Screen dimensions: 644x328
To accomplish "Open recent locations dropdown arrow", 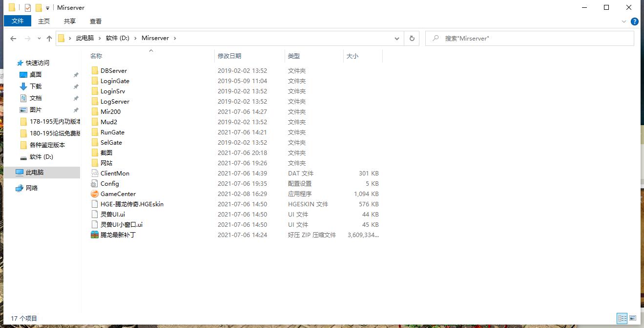I will [x=39, y=38].
